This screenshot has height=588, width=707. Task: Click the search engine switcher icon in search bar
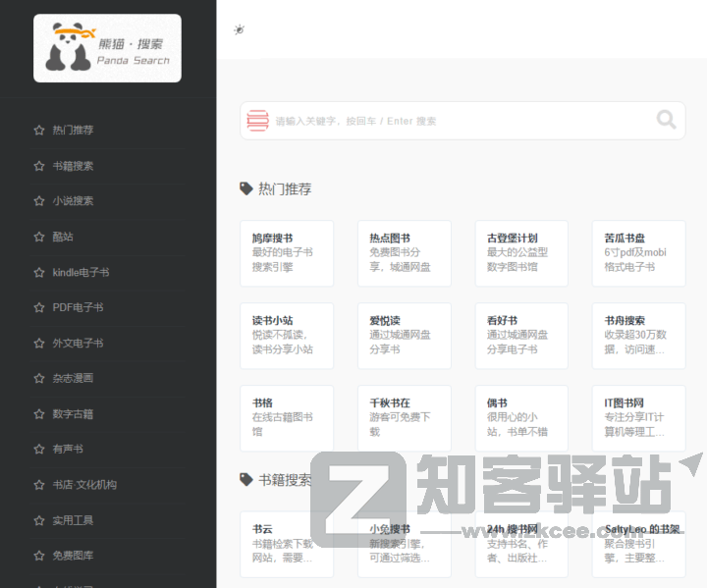coord(258,121)
